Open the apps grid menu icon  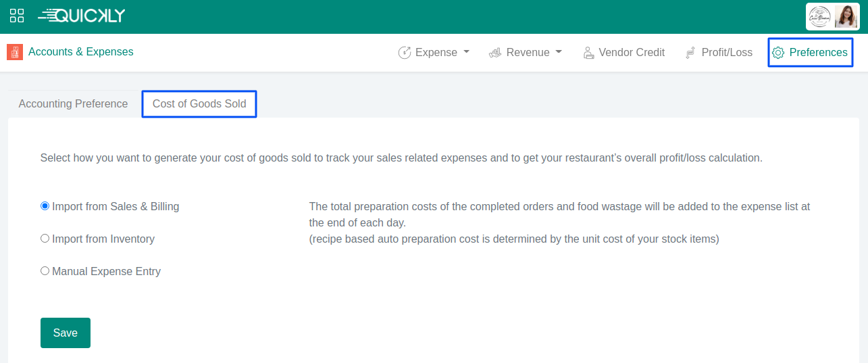click(x=17, y=16)
